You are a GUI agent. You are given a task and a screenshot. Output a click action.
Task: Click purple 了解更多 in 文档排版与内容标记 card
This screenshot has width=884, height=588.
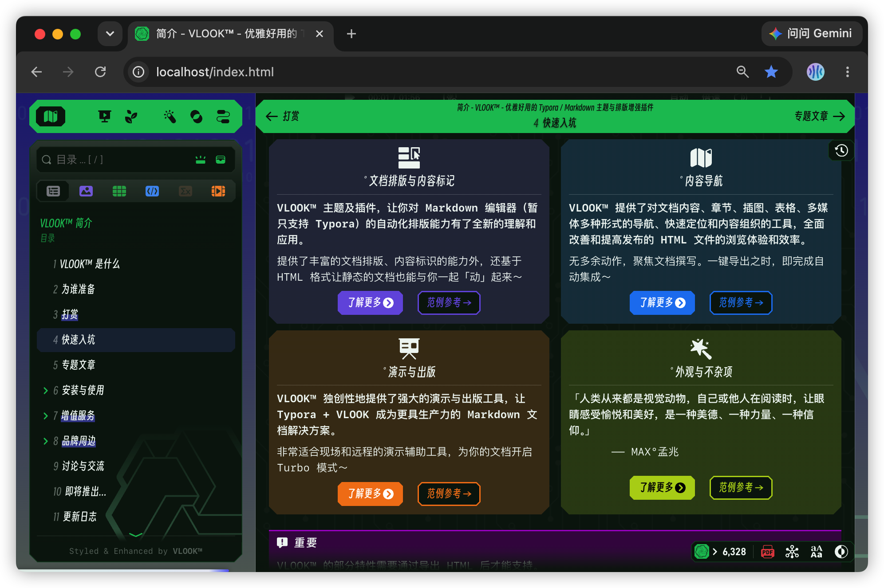(x=370, y=302)
